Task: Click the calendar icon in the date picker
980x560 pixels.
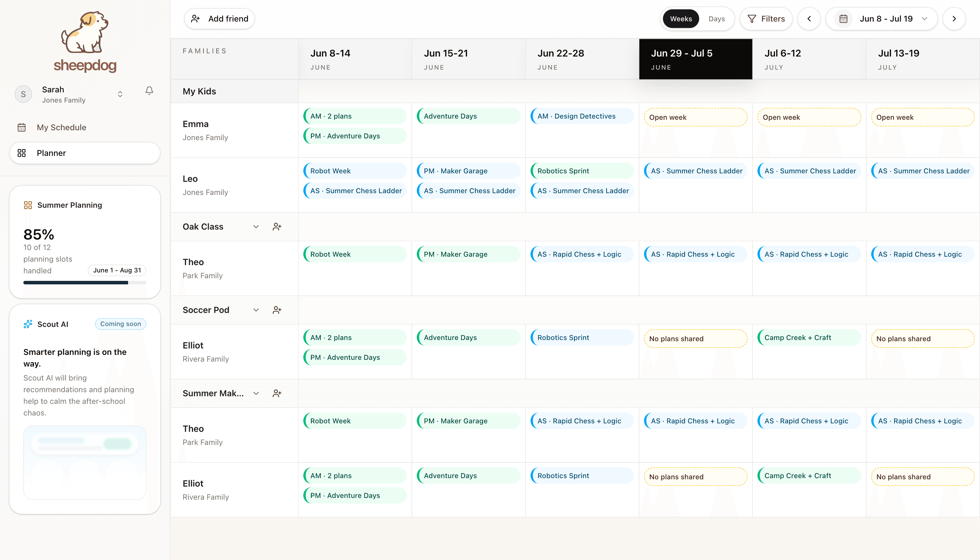Action: pyautogui.click(x=843, y=18)
